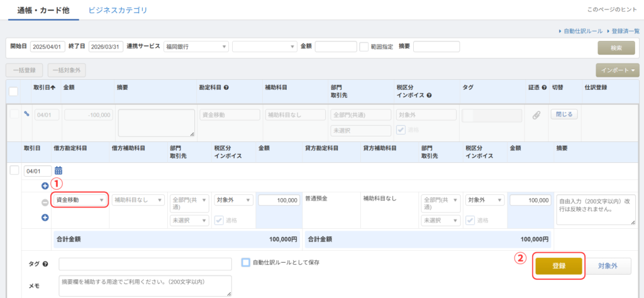The image size is (644, 298).
Task: Enable 自動仕訳ルールとして保存 checkbox
Action: [x=246, y=262]
